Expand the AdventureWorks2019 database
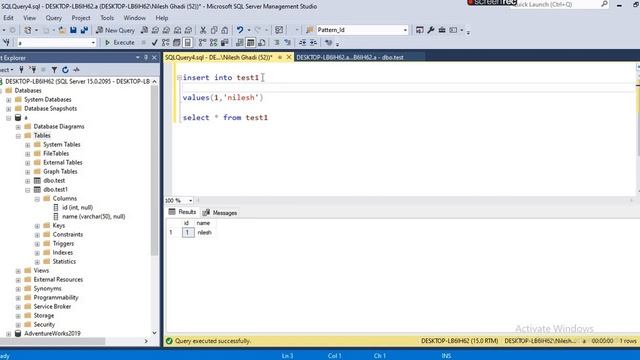The height and width of the screenshot is (360, 640). 9,334
